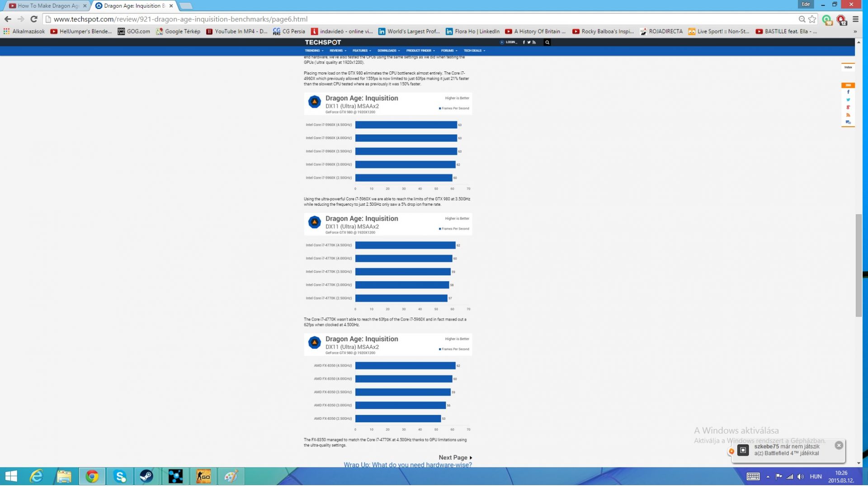The image size is (868, 487).
Task: Open the GOG.com bookmark
Action: tap(134, 32)
